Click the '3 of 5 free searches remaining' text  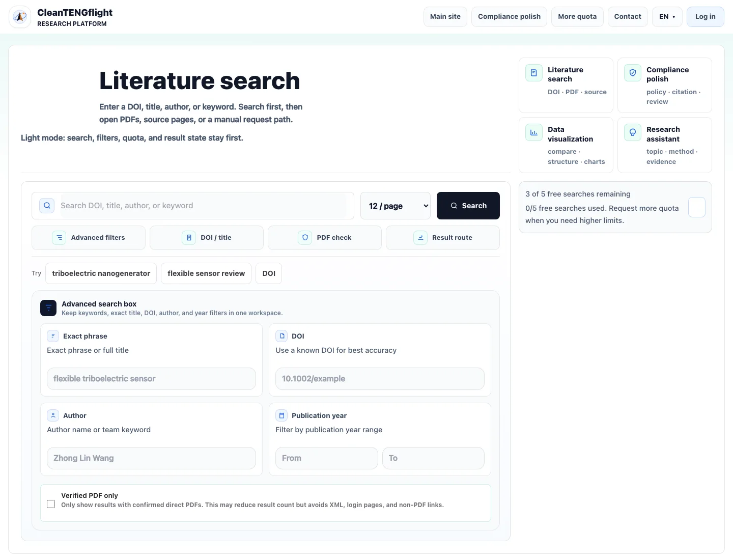click(x=578, y=194)
